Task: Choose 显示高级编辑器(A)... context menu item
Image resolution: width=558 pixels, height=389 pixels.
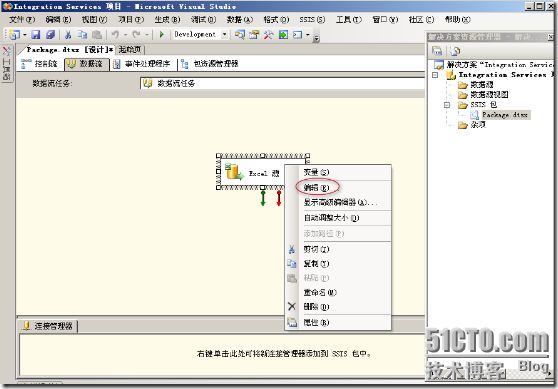Action: tap(338, 203)
